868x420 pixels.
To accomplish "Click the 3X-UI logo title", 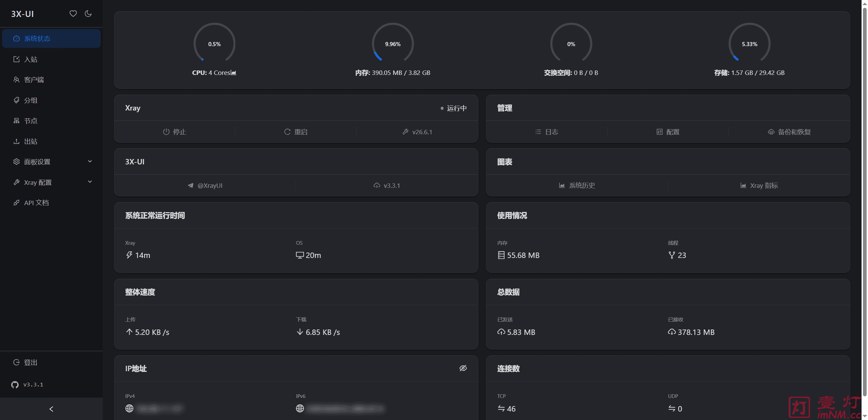I will [22, 14].
